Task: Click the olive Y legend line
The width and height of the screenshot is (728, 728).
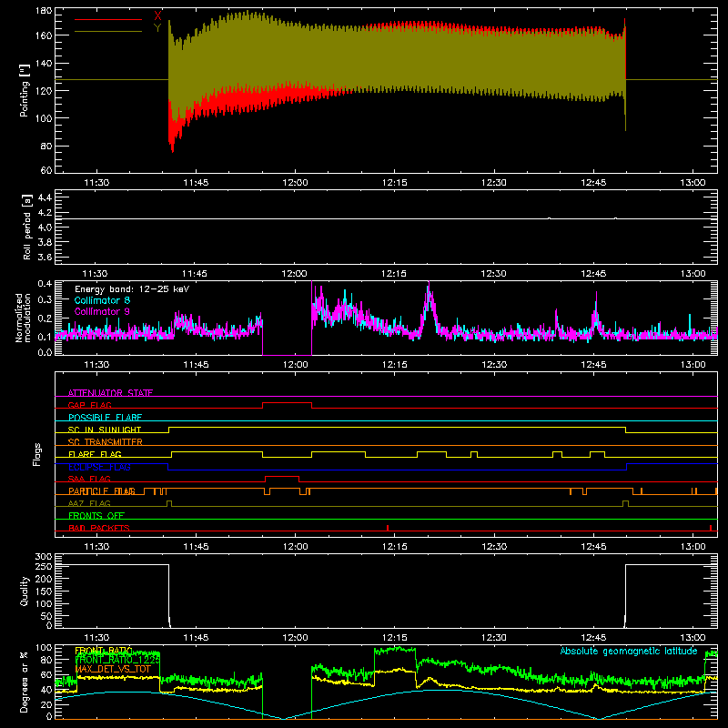Action: click(x=108, y=32)
